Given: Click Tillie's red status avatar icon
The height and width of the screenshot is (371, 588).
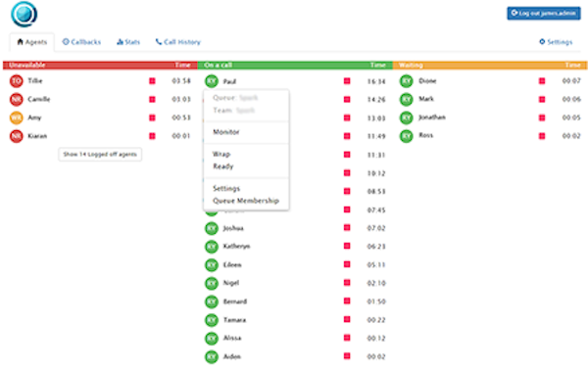Looking at the screenshot, I should 16,81.
